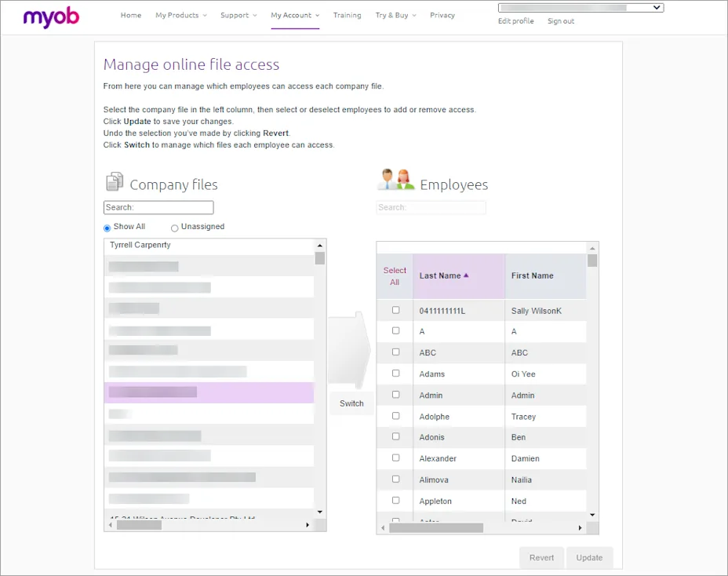Click Select All in employees table
The width and height of the screenshot is (728, 576).
pos(395,276)
